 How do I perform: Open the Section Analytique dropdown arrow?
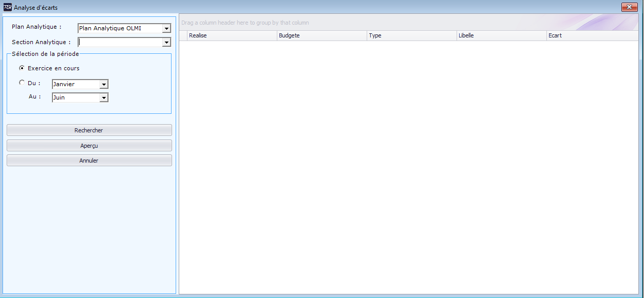point(166,42)
